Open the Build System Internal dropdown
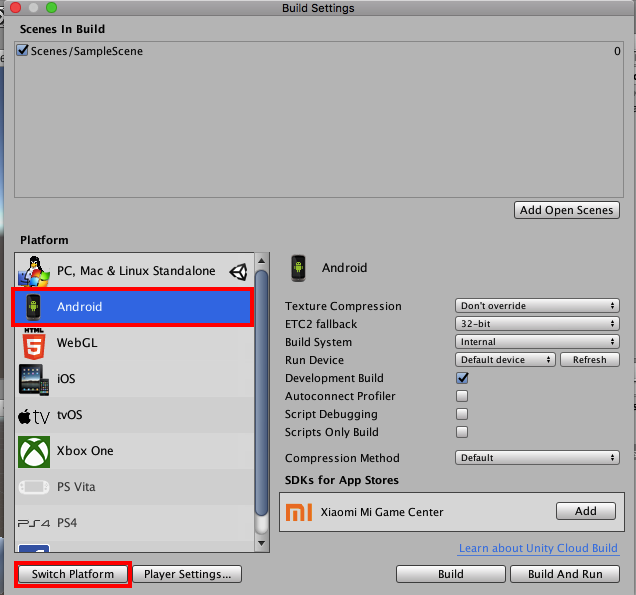The height and width of the screenshot is (595, 636). coord(537,342)
